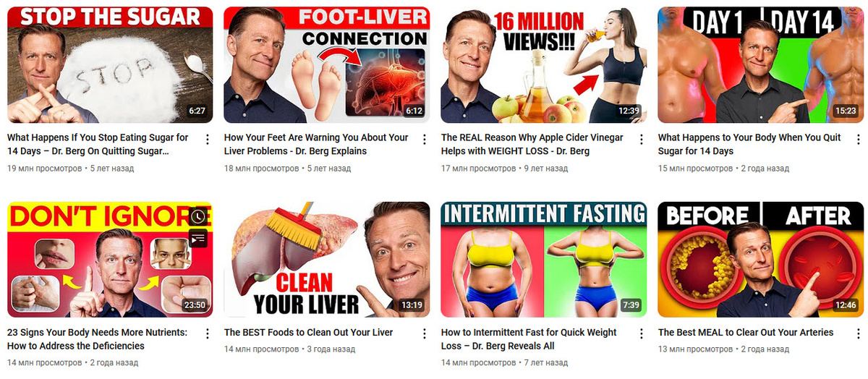868x379 pixels.
Task: Click title How to Intermittent Fast for Quick Weight Loss
Action: 529,339
